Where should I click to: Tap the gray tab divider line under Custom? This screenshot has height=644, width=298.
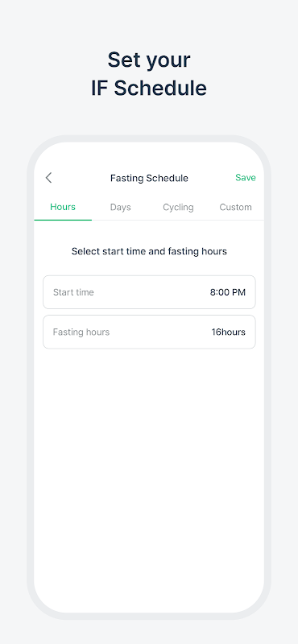[235, 221]
